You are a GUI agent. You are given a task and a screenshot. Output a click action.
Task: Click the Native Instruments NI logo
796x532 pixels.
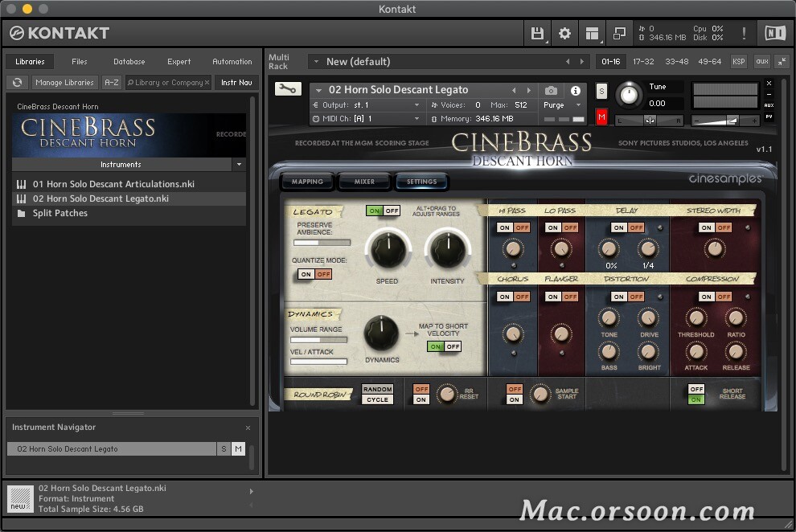tap(774, 34)
